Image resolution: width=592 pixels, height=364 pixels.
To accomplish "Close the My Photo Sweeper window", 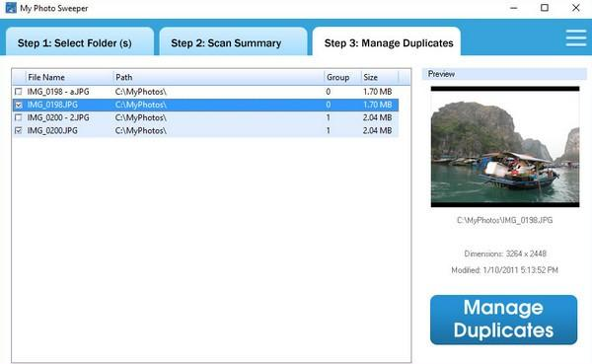I will (x=576, y=8).
